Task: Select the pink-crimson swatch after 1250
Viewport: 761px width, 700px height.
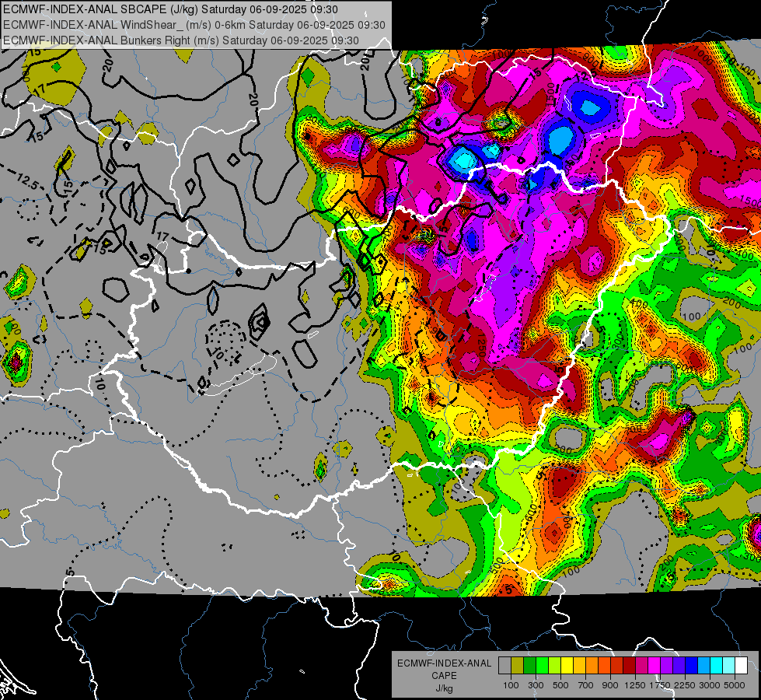Action: tap(642, 666)
